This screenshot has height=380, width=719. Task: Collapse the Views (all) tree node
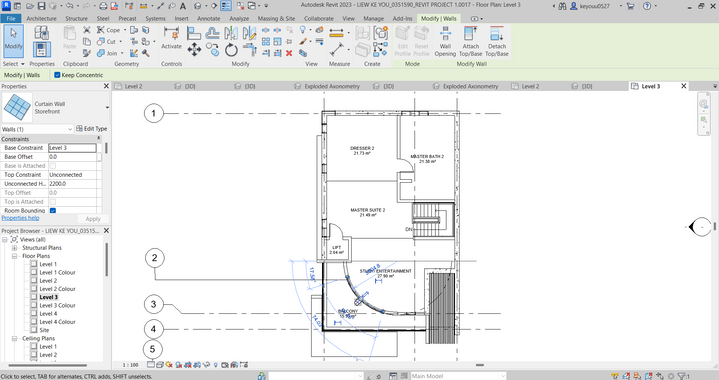[5, 239]
